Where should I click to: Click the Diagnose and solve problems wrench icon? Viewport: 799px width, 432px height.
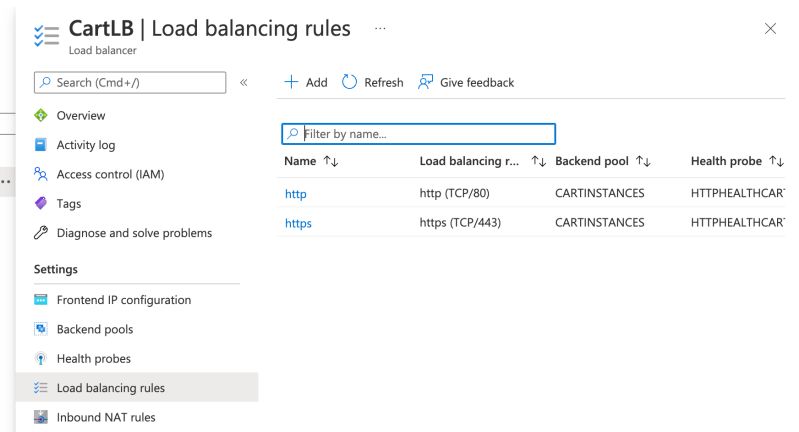tap(41, 233)
